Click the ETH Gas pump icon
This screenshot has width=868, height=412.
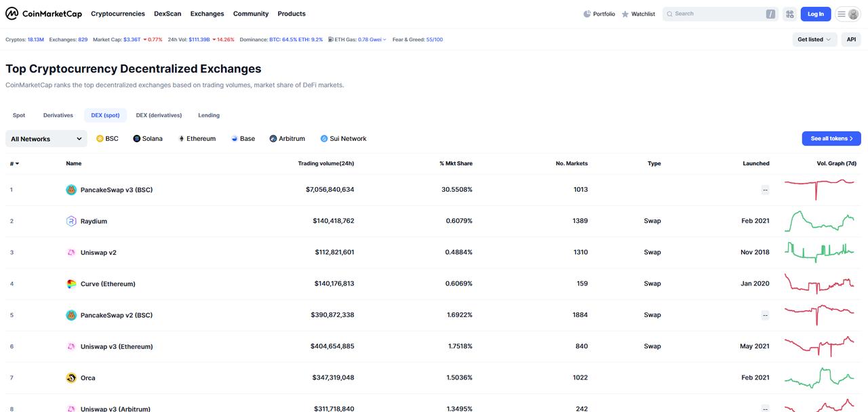tap(330, 39)
